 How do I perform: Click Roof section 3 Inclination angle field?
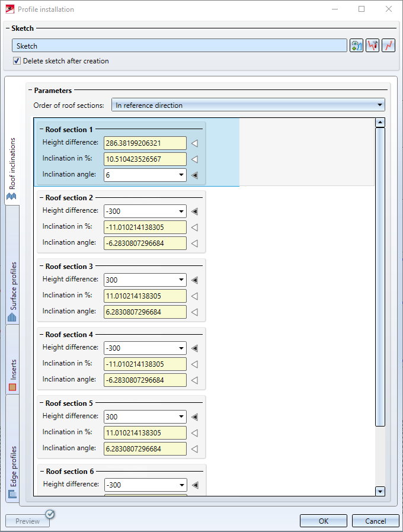click(145, 312)
